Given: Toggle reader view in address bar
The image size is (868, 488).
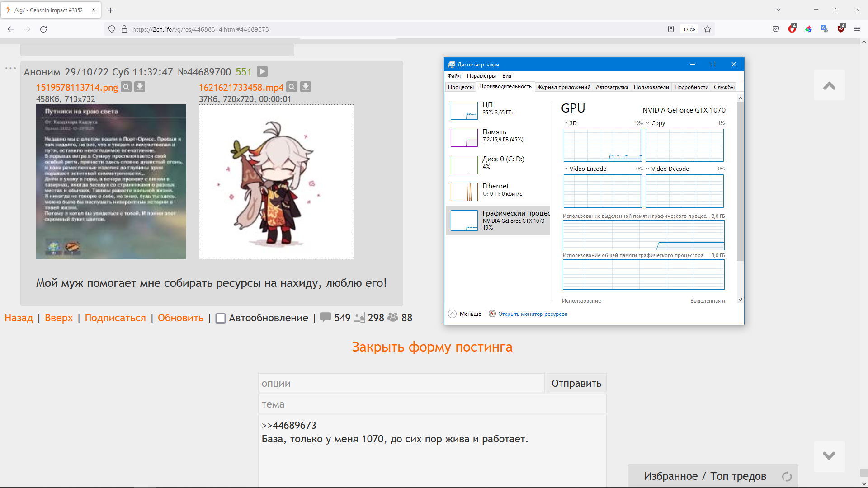Looking at the screenshot, I should click(671, 29).
